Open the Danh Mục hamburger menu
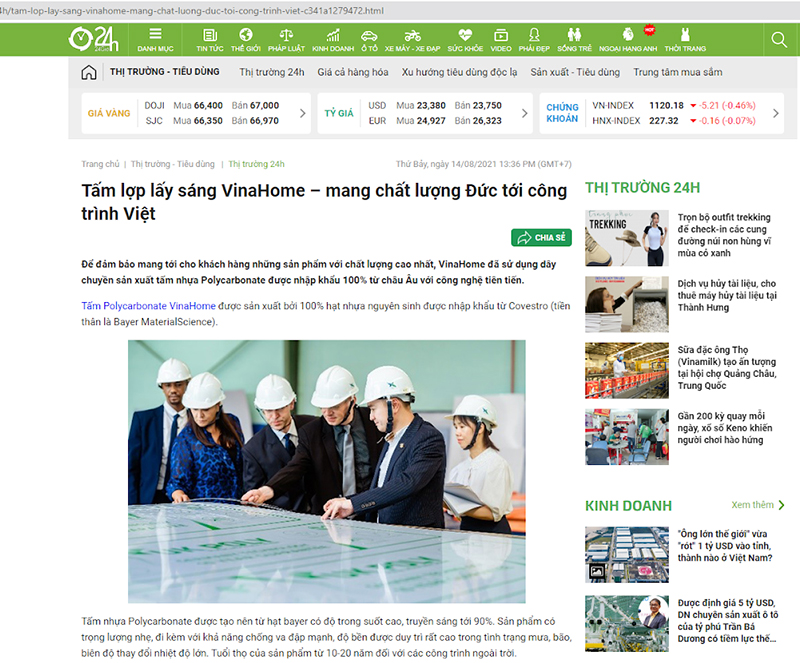The image size is (800, 663). coord(155,39)
